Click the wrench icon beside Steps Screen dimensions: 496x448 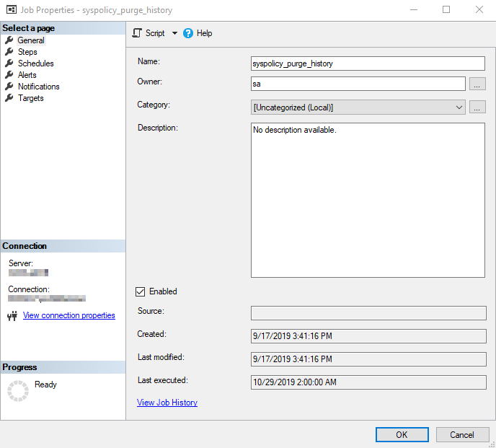coord(9,52)
